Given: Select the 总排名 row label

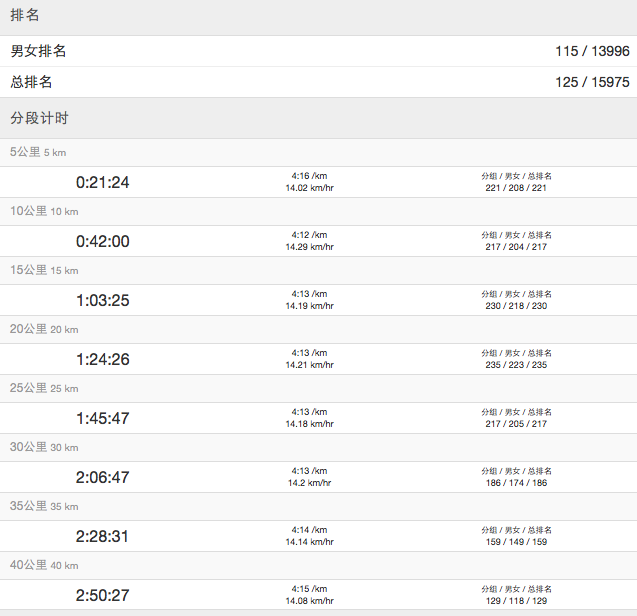Looking at the screenshot, I should (32, 82).
